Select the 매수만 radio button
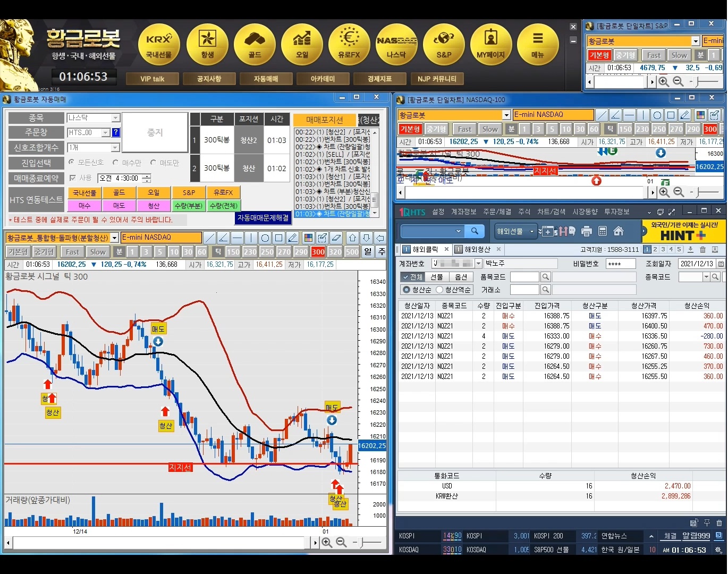The height and width of the screenshot is (574, 728). point(116,163)
